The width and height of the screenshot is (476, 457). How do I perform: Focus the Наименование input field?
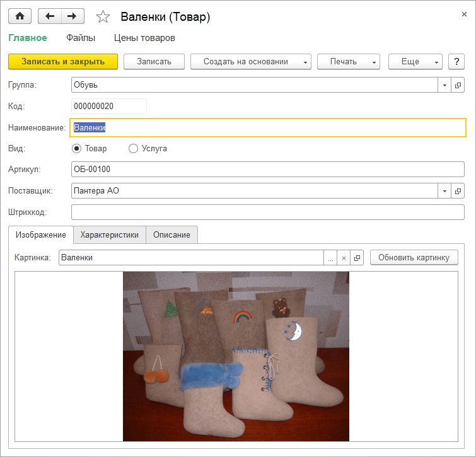pyautogui.click(x=268, y=128)
